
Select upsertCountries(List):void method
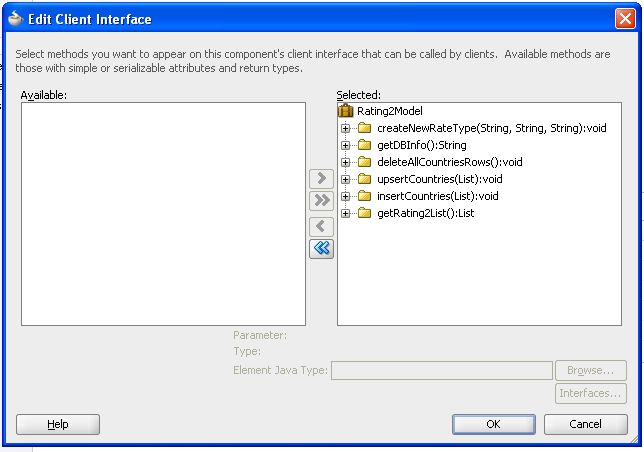coord(437,179)
